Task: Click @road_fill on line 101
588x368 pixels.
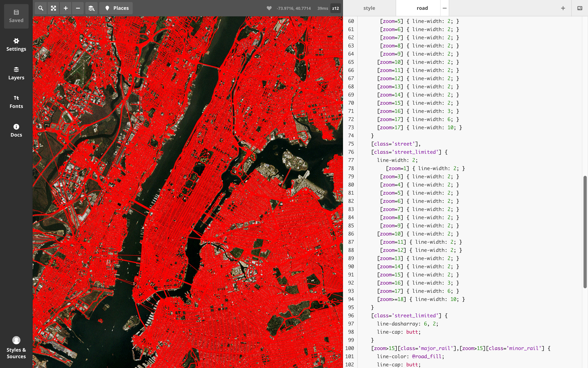Action: pos(427,356)
